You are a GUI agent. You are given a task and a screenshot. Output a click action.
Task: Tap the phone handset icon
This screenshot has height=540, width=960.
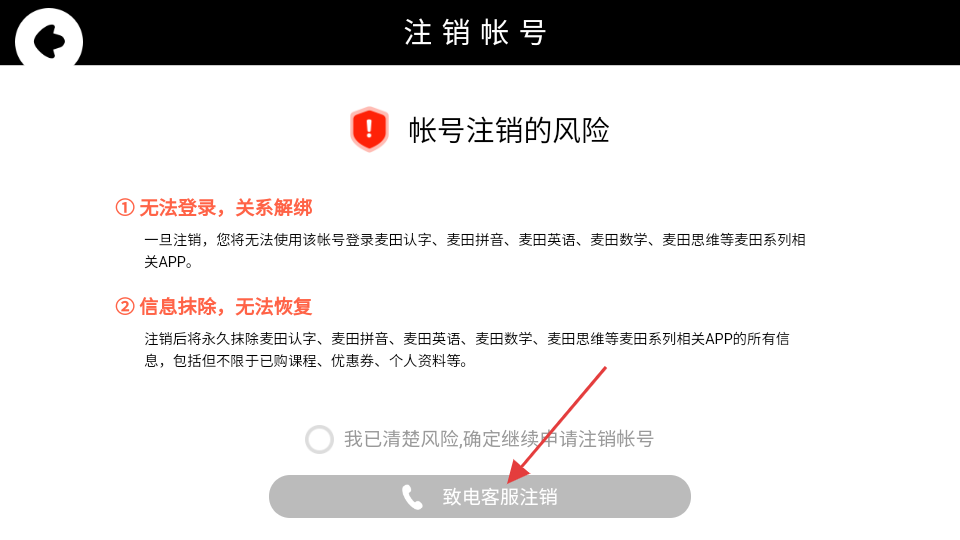point(412,497)
